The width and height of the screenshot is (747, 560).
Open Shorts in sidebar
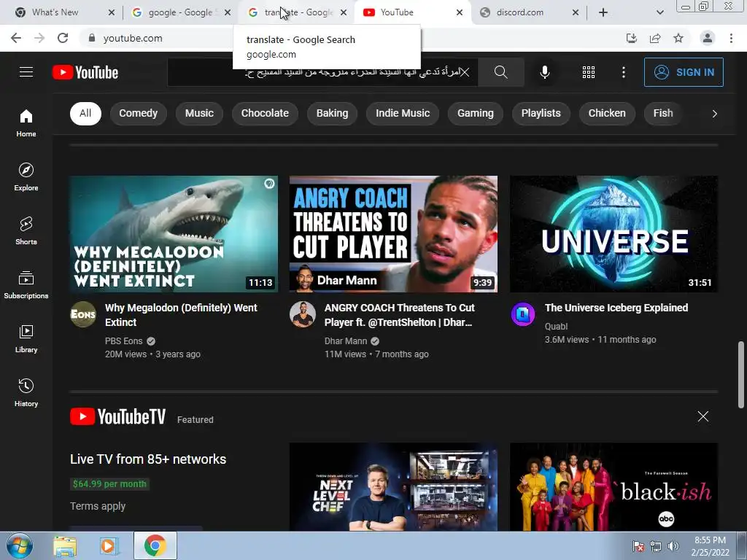coord(26,230)
